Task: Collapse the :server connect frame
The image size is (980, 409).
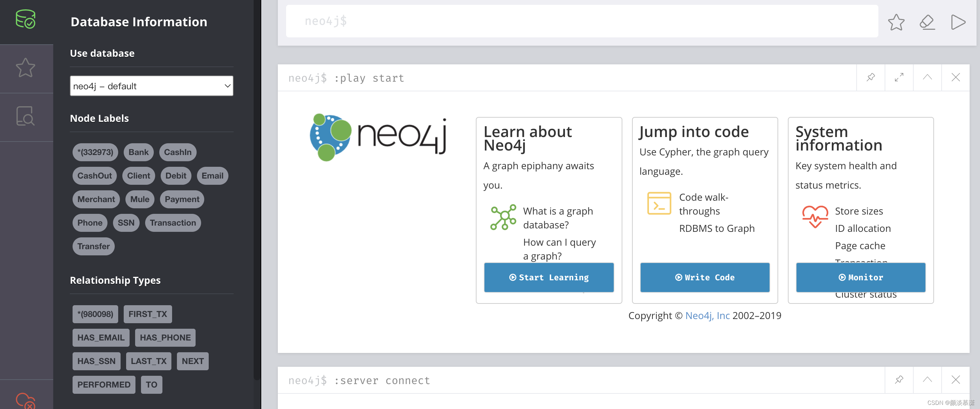Action: tap(927, 380)
